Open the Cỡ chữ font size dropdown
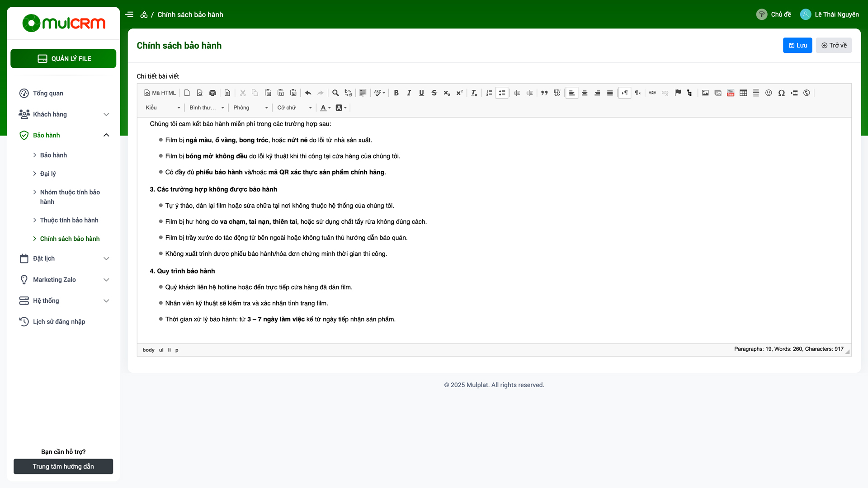Viewport: 868px width, 488px height. click(x=294, y=108)
